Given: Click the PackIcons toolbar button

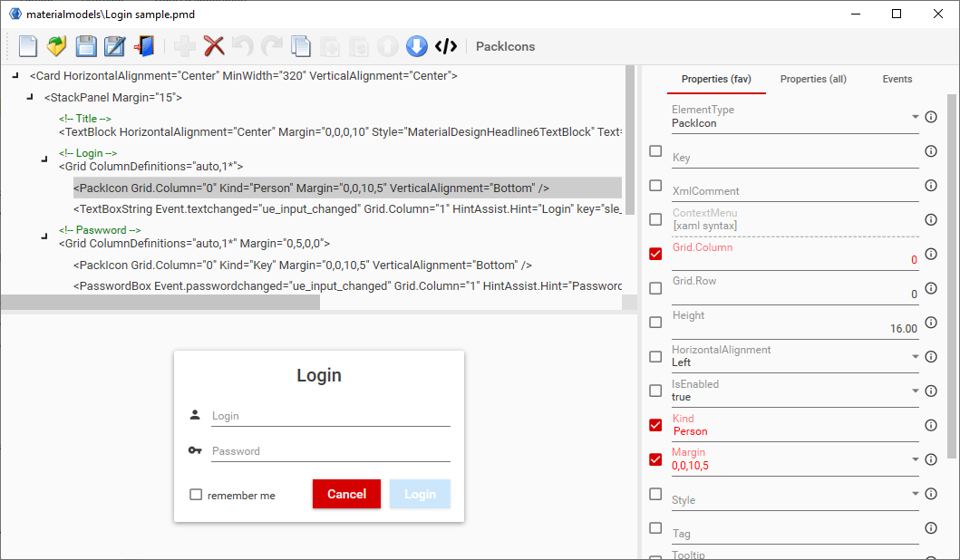Looking at the screenshot, I should [x=505, y=46].
